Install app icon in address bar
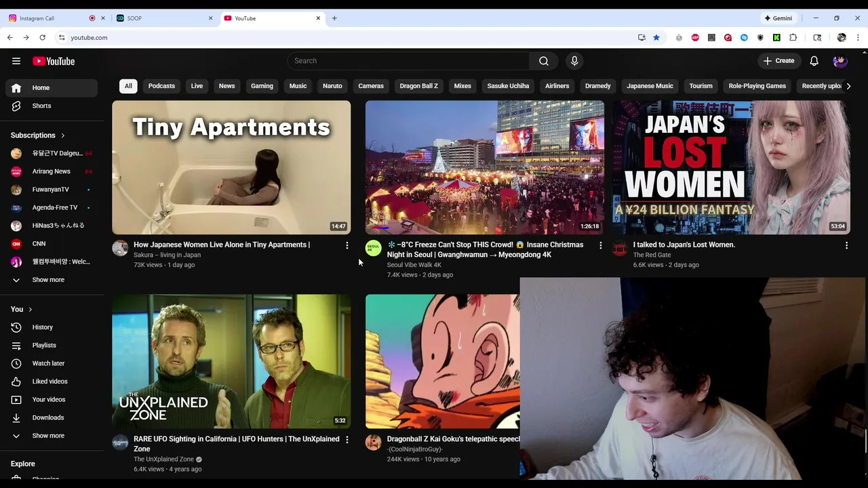 tap(642, 38)
